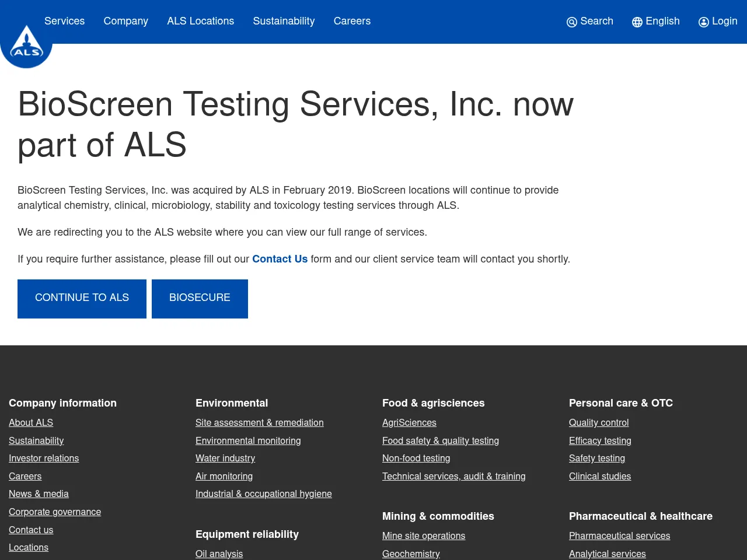Open the search magnifier icon
747x560 pixels.
pos(572,22)
